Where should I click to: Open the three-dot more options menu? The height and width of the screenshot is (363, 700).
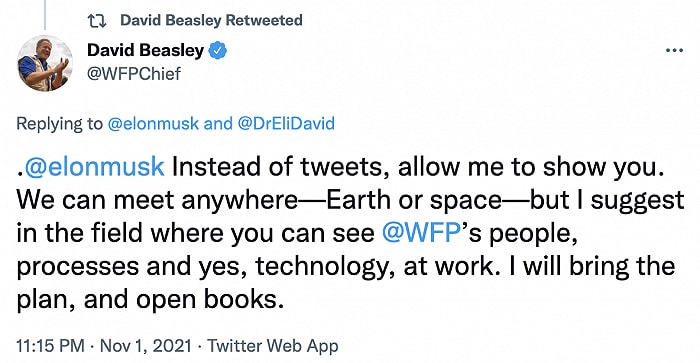tap(674, 50)
